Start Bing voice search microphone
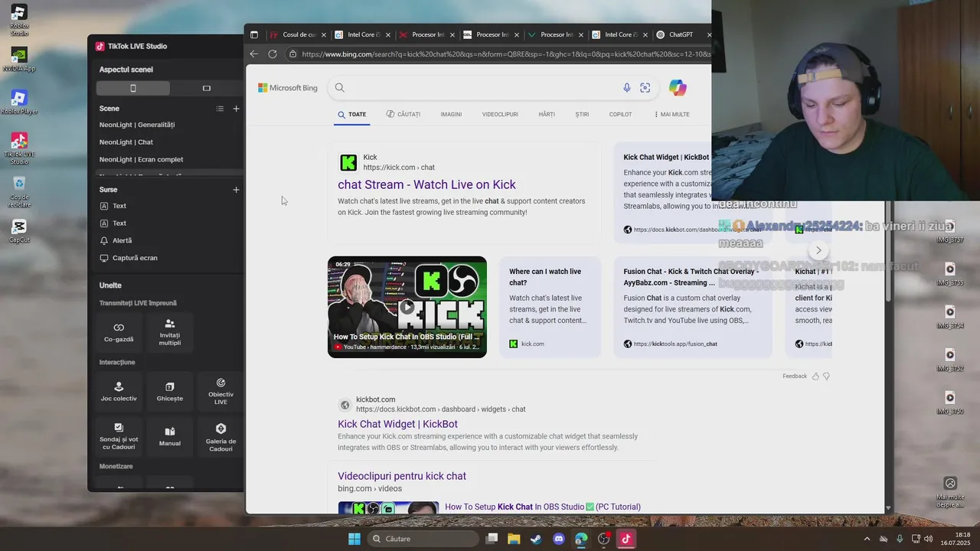The image size is (980, 551). tap(627, 88)
